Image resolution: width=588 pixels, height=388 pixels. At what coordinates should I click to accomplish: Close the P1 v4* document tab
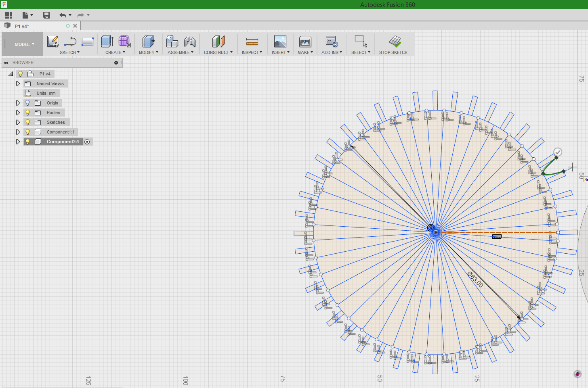[x=75, y=26]
